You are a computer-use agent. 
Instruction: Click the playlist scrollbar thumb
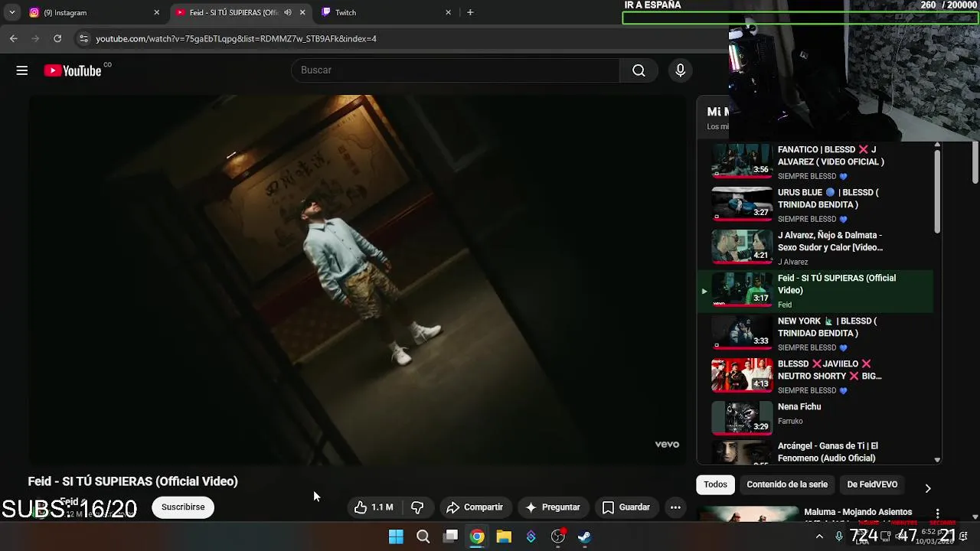(x=937, y=191)
